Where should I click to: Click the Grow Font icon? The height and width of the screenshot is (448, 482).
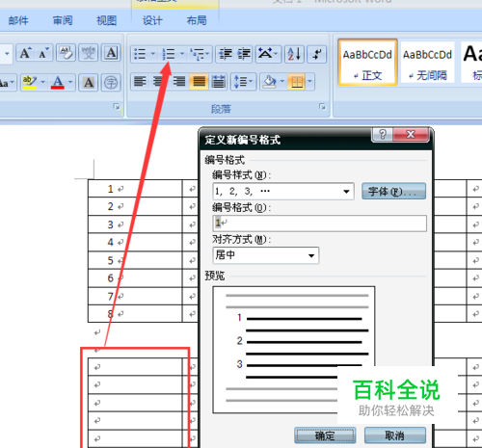tap(25, 53)
